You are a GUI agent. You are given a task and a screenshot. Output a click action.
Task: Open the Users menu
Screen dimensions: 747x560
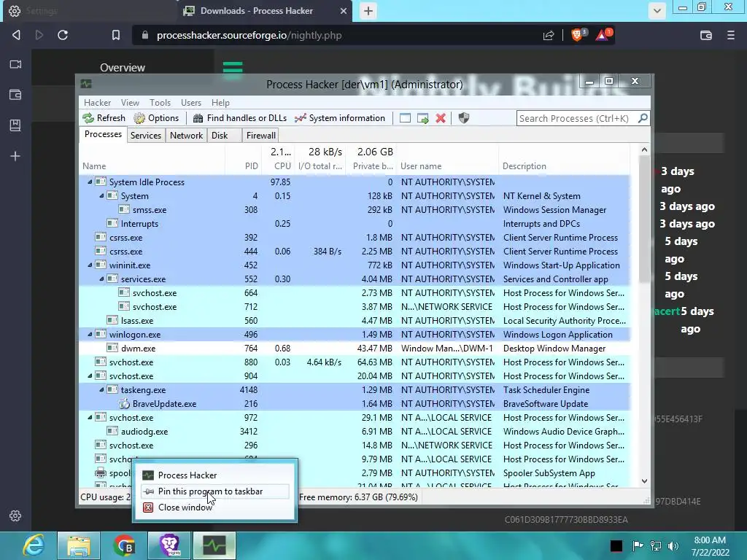point(190,102)
